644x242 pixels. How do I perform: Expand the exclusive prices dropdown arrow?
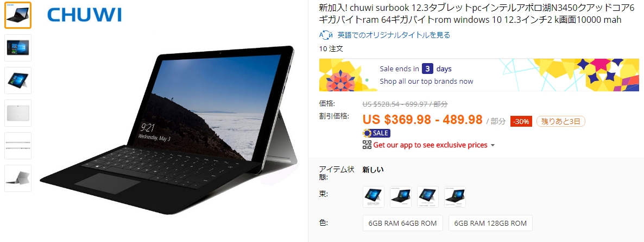[x=493, y=145]
